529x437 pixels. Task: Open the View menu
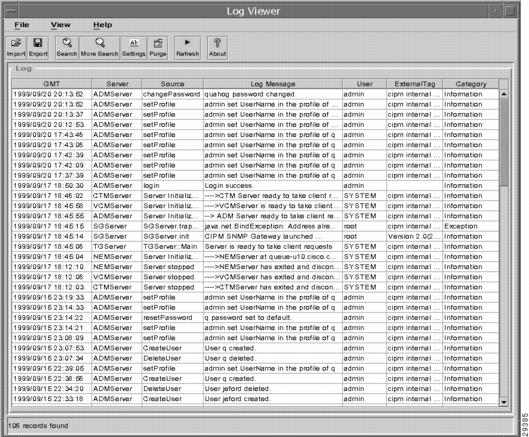pyautogui.click(x=61, y=25)
